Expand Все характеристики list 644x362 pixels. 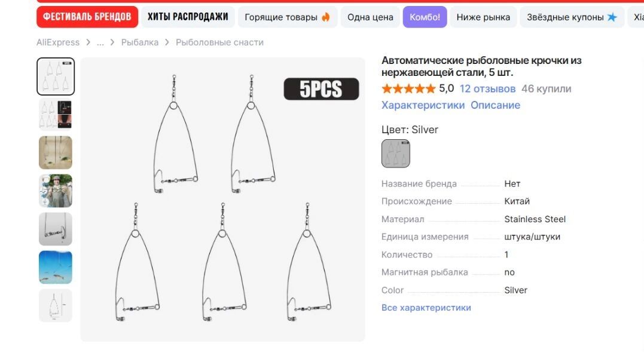click(426, 308)
